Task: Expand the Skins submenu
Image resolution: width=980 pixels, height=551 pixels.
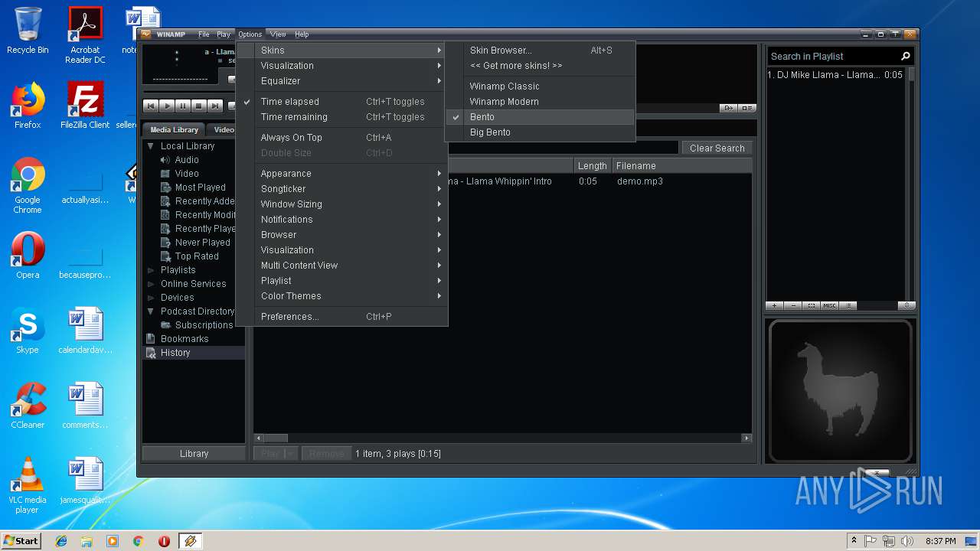Action: point(341,51)
